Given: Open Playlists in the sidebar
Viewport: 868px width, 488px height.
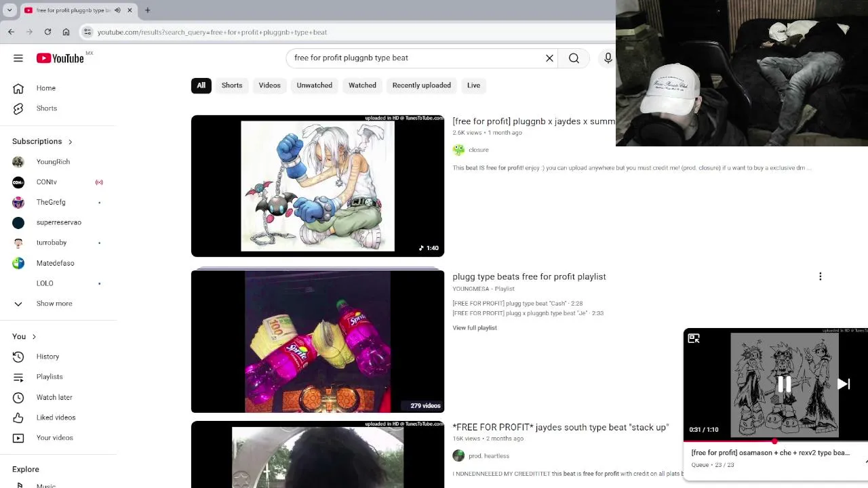Looking at the screenshot, I should click(x=50, y=377).
